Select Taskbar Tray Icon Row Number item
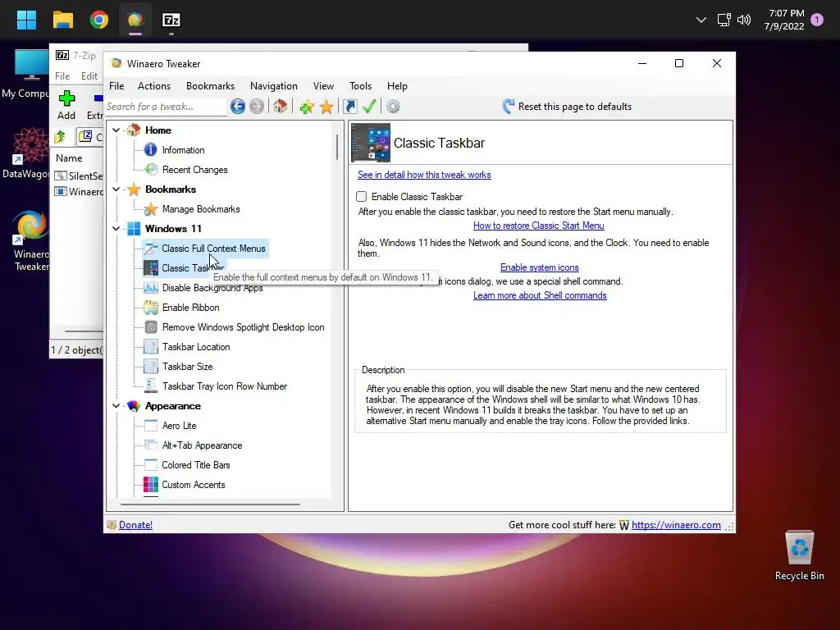Screen dimensions: 840x630 click(225, 386)
